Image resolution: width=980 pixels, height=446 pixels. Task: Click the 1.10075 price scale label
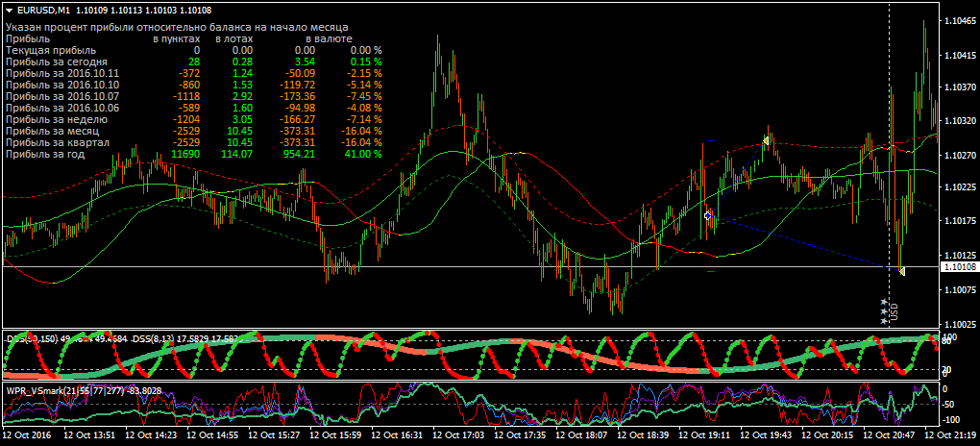(961, 289)
